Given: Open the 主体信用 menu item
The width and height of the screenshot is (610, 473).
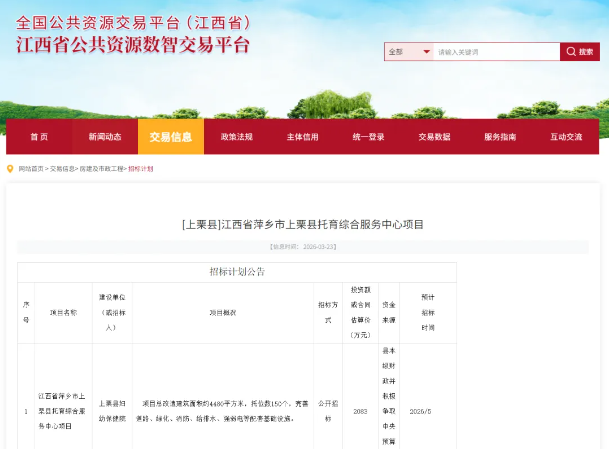Looking at the screenshot, I should [303, 137].
